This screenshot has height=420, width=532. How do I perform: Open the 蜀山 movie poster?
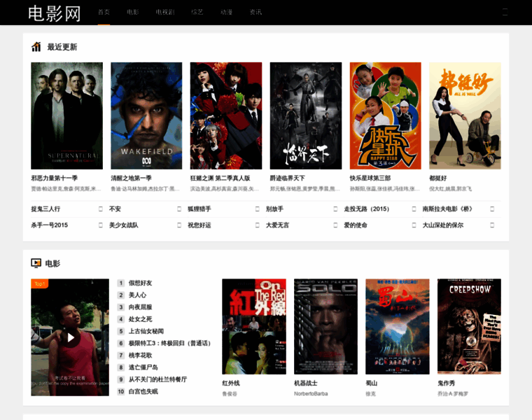(398, 327)
